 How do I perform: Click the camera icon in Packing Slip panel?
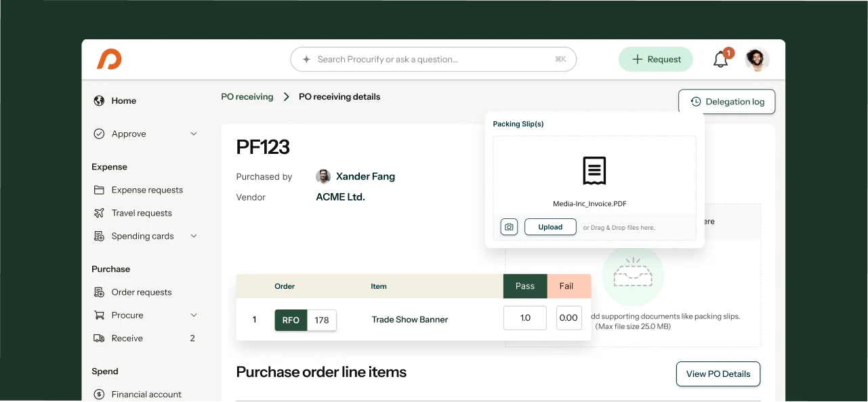(x=509, y=227)
